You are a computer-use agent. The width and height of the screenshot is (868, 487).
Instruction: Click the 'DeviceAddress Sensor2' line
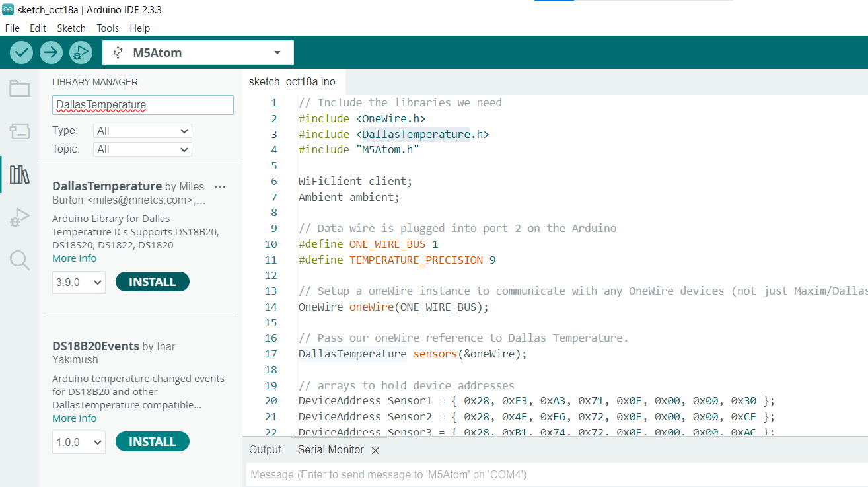(536, 417)
